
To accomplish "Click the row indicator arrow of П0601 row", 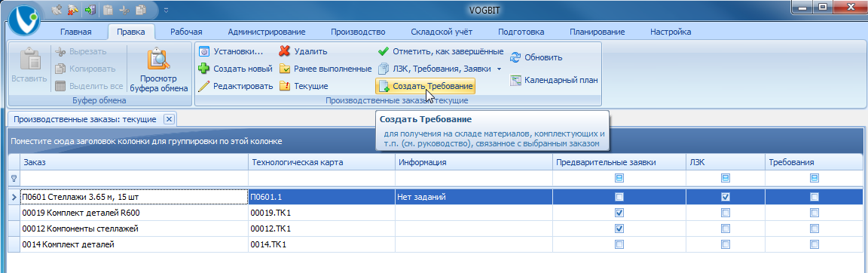I will point(14,197).
